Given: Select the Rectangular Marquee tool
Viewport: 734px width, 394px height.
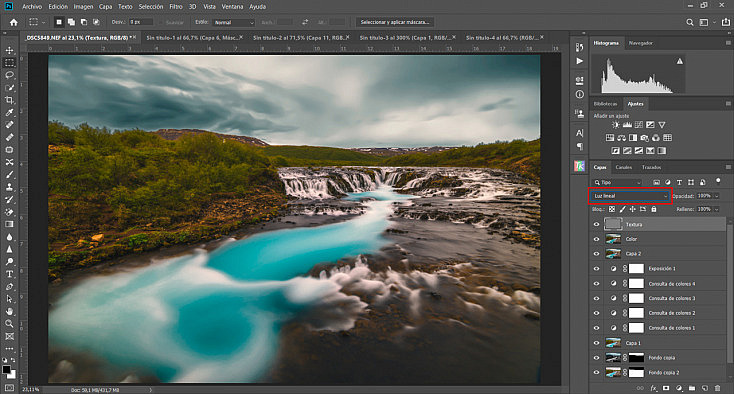Looking at the screenshot, I should (9, 62).
